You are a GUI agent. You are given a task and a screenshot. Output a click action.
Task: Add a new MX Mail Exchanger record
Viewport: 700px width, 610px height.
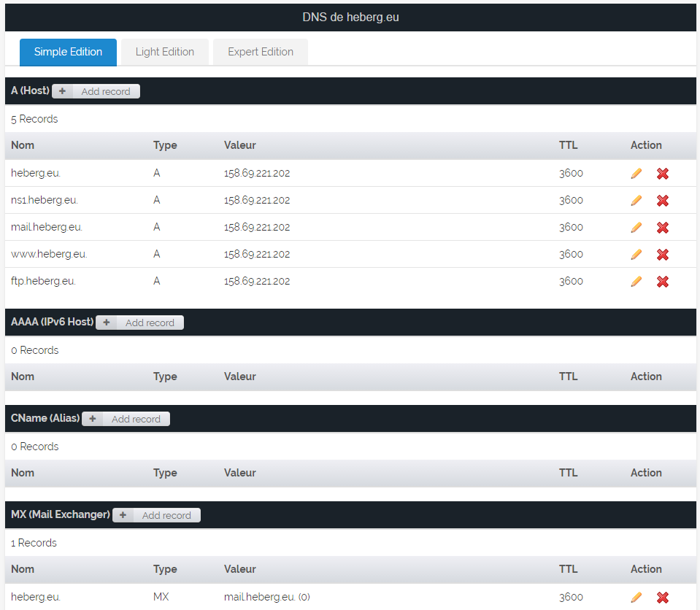[x=157, y=515]
